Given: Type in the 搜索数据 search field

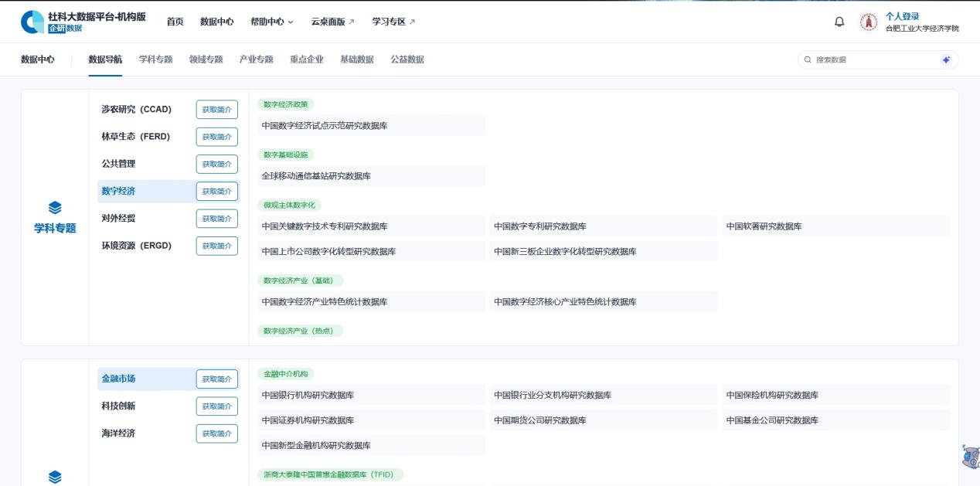Looking at the screenshot, I should pyautogui.click(x=873, y=60).
